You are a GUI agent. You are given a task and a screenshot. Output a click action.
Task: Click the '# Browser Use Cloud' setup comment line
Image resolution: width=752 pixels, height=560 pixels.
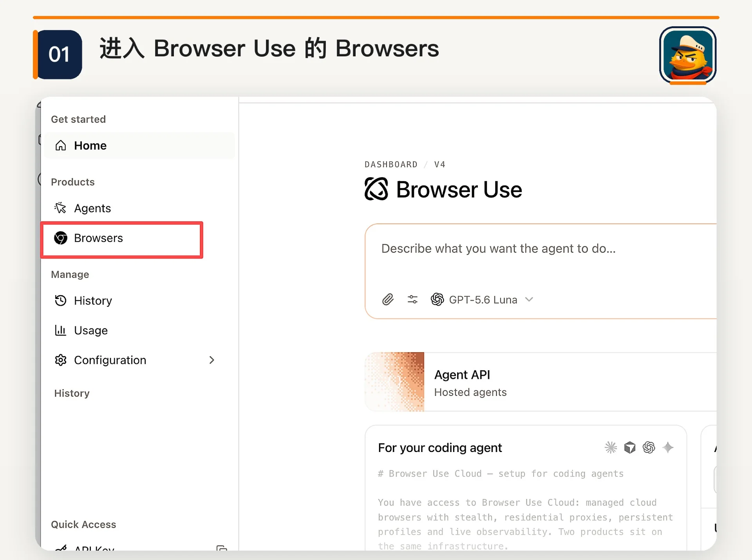click(501, 474)
